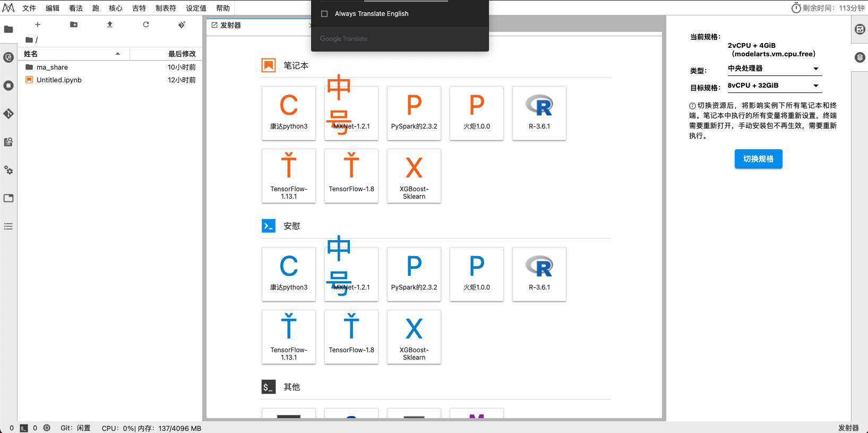The height and width of the screenshot is (433, 868).
Task: Open the 文件 menu
Action: pyautogui.click(x=29, y=8)
